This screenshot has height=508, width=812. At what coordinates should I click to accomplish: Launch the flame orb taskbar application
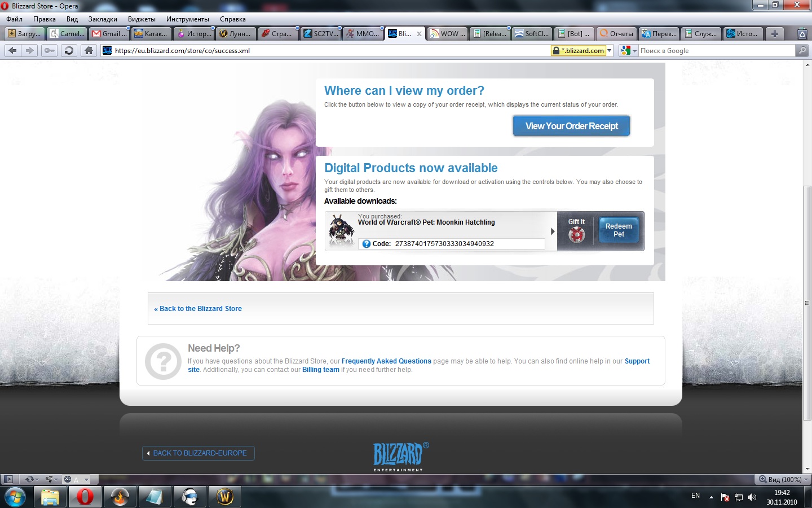click(x=120, y=497)
